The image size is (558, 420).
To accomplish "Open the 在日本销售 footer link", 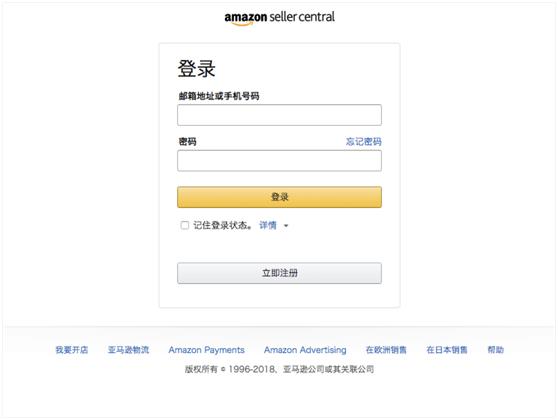I will coord(447,350).
